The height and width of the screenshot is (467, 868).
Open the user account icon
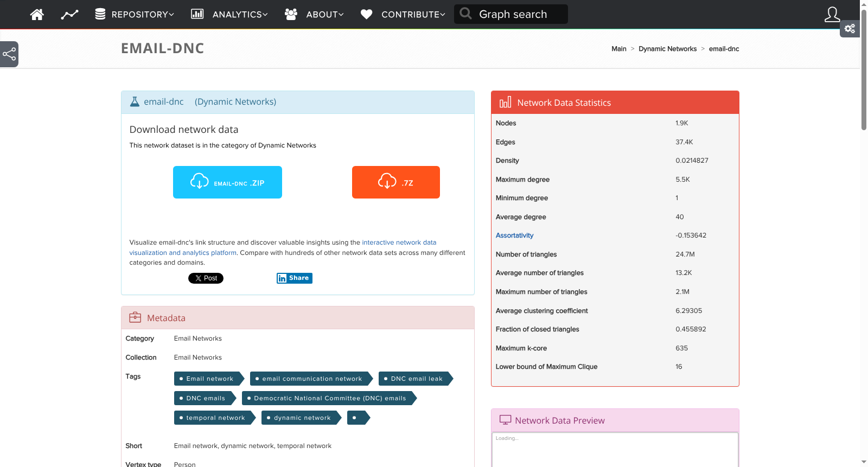tap(832, 14)
